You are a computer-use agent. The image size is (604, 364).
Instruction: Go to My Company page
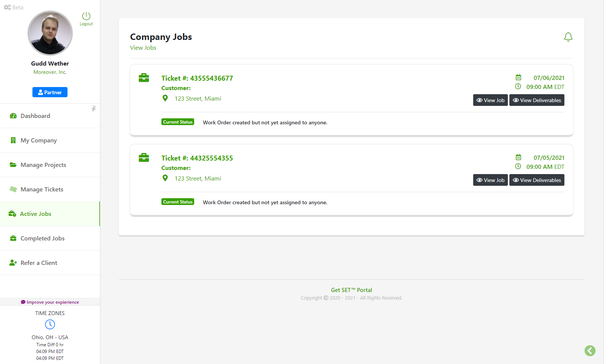(38, 141)
